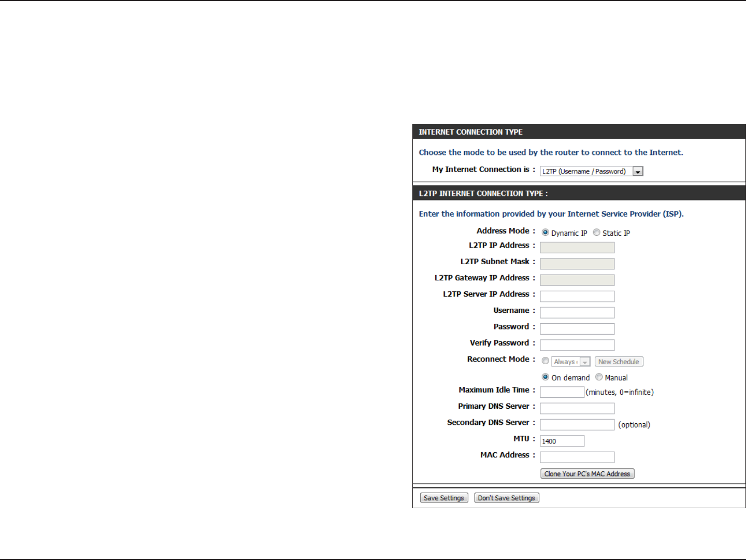Click the INTERNET CONNECTION TYPE header text
Image resolution: width=746 pixels, height=560 pixels.
[x=470, y=132]
